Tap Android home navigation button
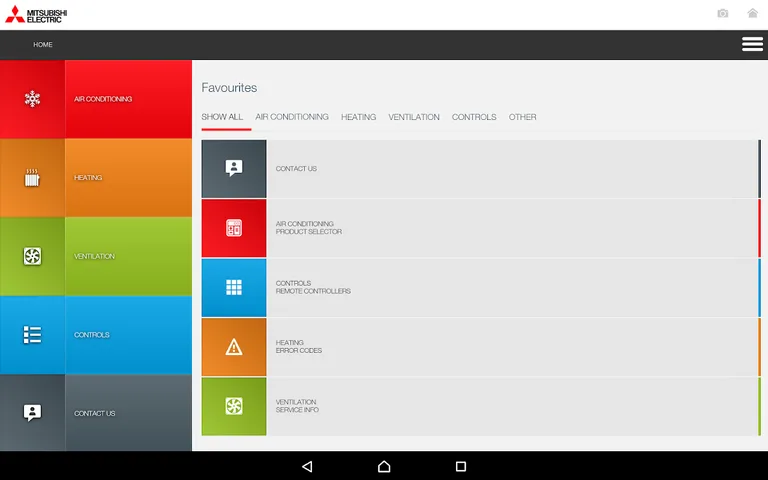The height and width of the screenshot is (480, 768). click(x=384, y=466)
